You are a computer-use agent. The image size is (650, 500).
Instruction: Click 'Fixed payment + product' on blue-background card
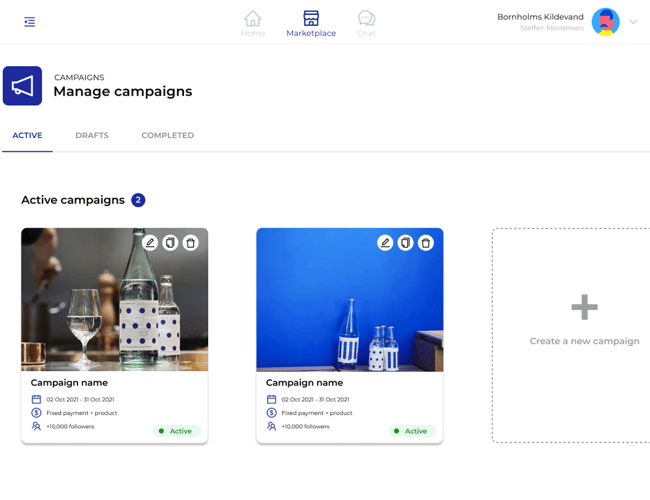pos(317,413)
